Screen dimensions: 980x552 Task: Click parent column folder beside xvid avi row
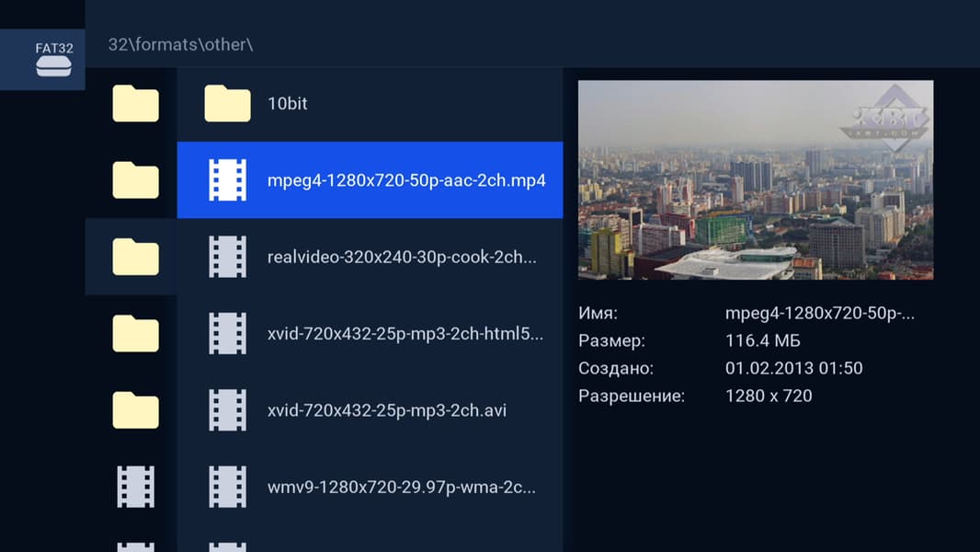pyautogui.click(x=136, y=410)
